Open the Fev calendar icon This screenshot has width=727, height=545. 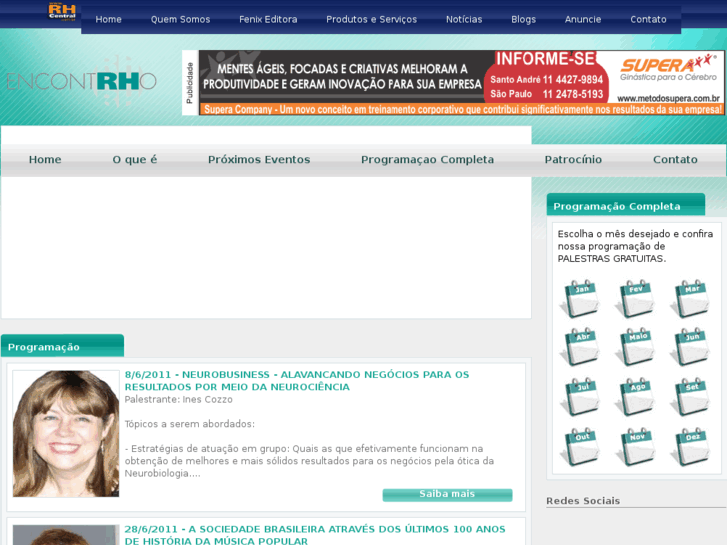635,298
